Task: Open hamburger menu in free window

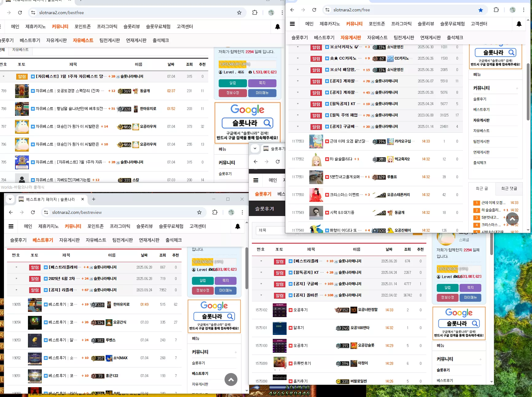Action: coord(292,24)
